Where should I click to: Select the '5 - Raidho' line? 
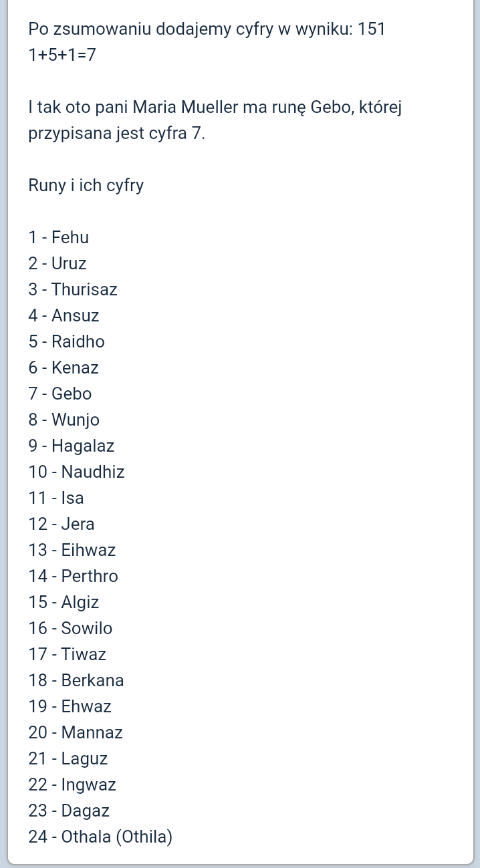(67, 341)
